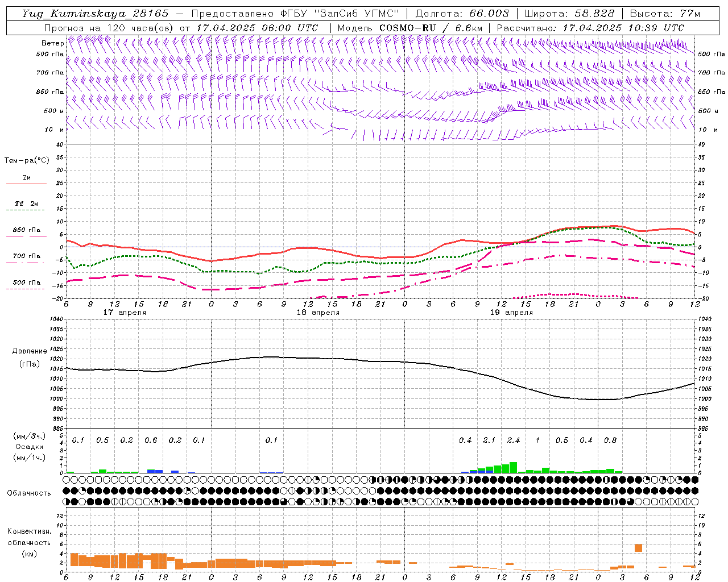Image resolution: width=728 pixels, height=582 pixels.
Task: Click the date label 17 апреля
Action: 125,313
